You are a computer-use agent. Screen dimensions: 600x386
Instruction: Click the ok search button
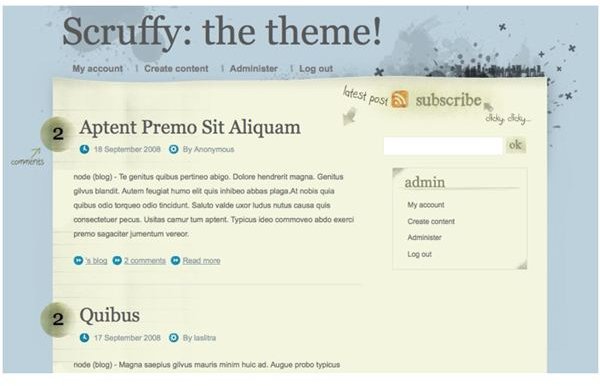[x=516, y=145]
